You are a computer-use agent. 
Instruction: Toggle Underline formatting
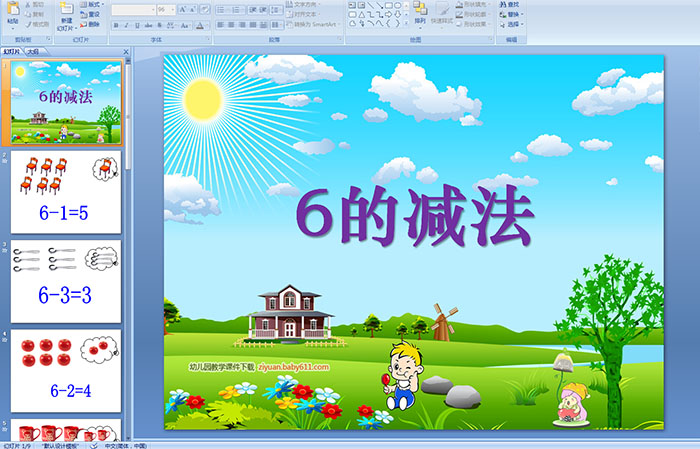pyautogui.click(x=137, y=25)
